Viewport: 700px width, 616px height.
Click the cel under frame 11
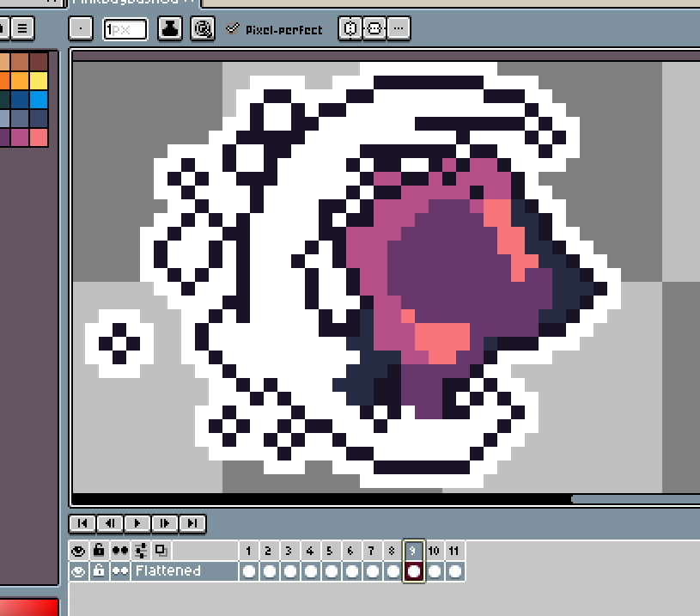coord(455,571)
